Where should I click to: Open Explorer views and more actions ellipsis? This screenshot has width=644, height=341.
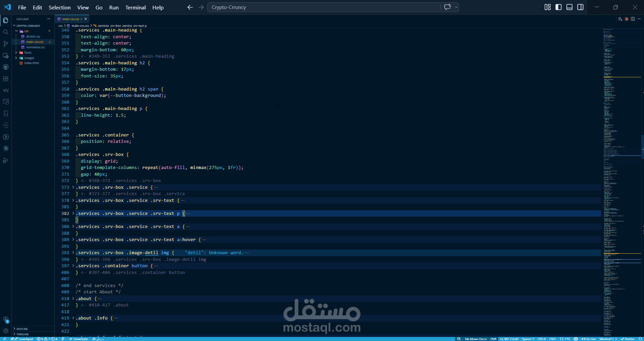(49, 19)
